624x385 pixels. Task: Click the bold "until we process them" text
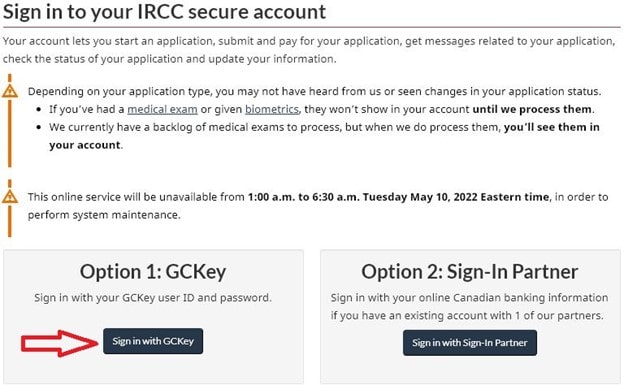[532, 109]
